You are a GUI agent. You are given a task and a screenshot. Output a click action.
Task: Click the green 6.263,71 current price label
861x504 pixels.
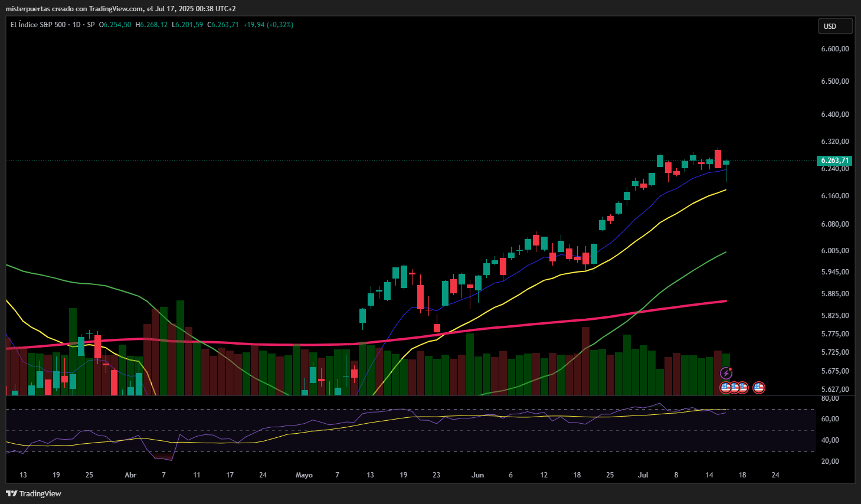(x=835, y=161)
